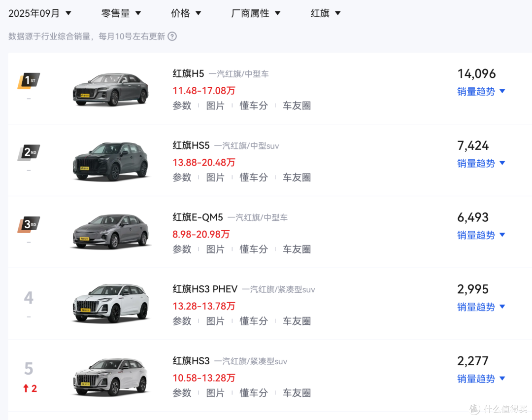This screenshot has width=532, height=420.
Task: Expand 销量趋势 for 红旗H5
Action: (481, 91)
